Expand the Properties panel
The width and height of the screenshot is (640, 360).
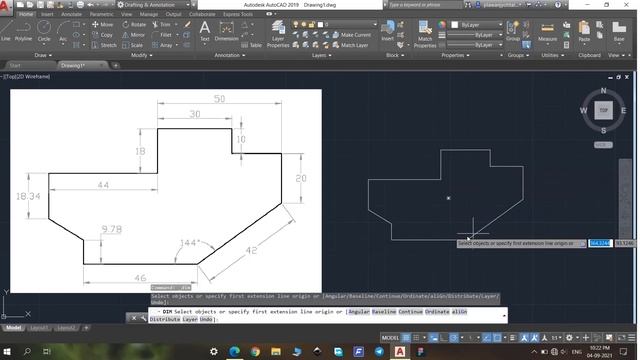[456, 55]
